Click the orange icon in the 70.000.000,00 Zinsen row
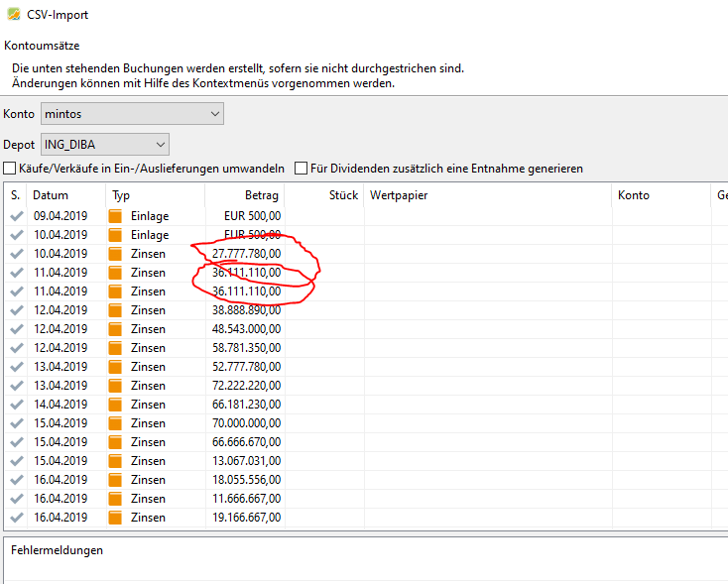Viewport: 728px width, 584px height. [x=116, y=423]
